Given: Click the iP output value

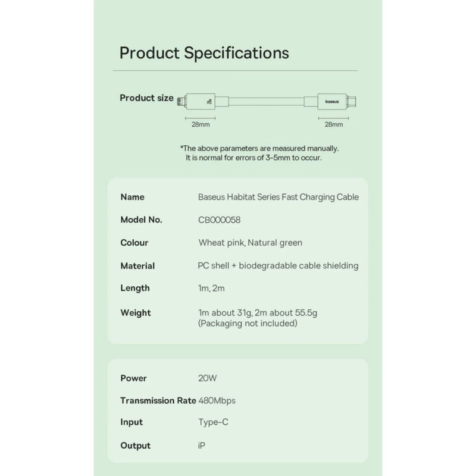Looking at the screenshot, I should [x=202, y=446].
